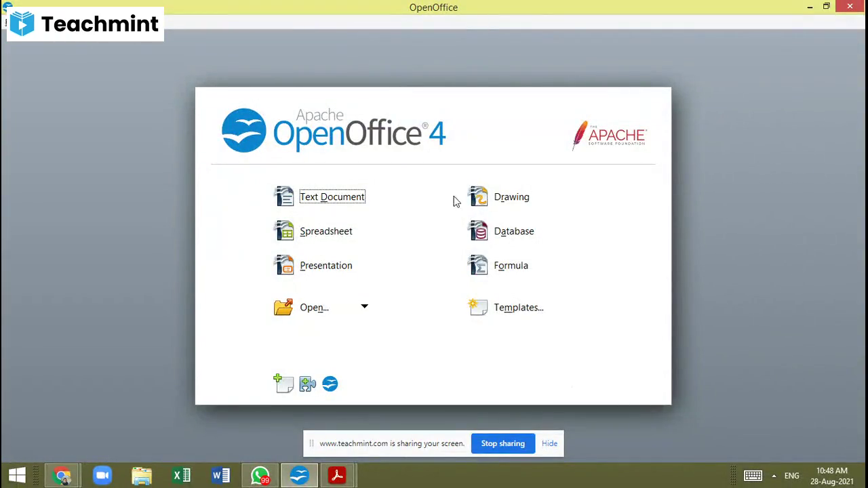Open Word from the taskbar
This screenshot has height=488, width=868.
[220, 476]
